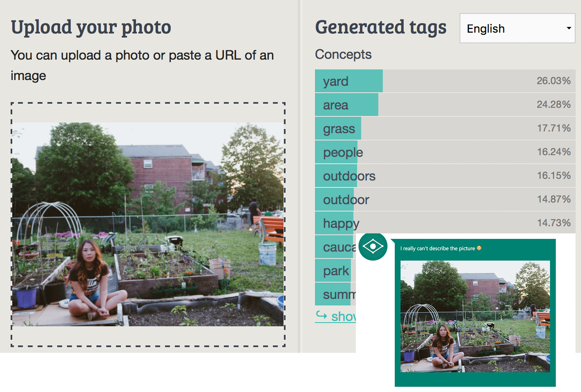Screen dimensions: 581x392
Task: Click the "Generated tags" heading
Action: 381,27
